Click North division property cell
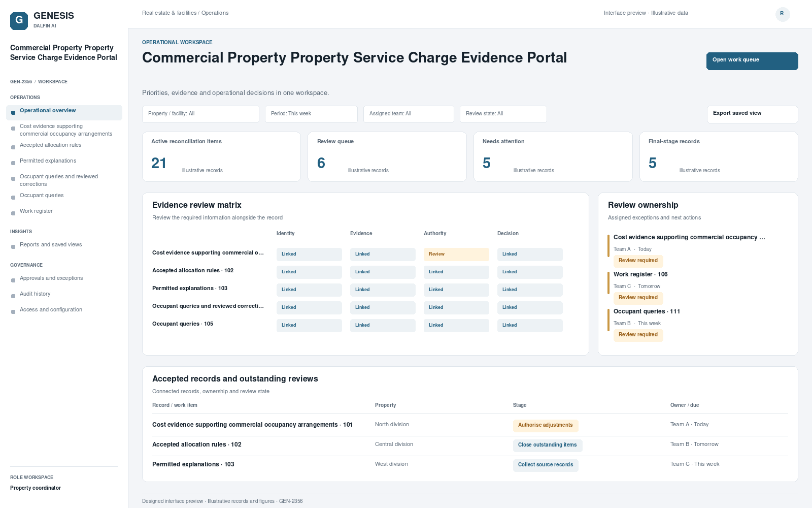 click(x=392, y=425)
